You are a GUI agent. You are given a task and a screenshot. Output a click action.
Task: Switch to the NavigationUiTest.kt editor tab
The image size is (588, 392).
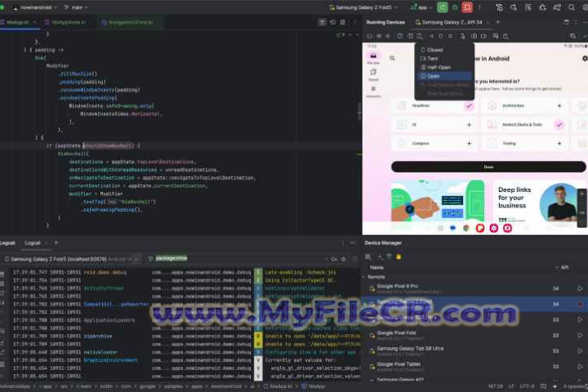130,23
